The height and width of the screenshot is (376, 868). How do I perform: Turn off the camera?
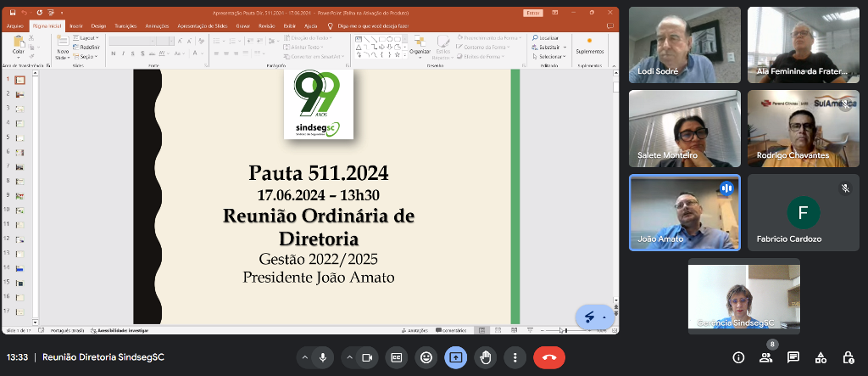(x=367, y=357)
